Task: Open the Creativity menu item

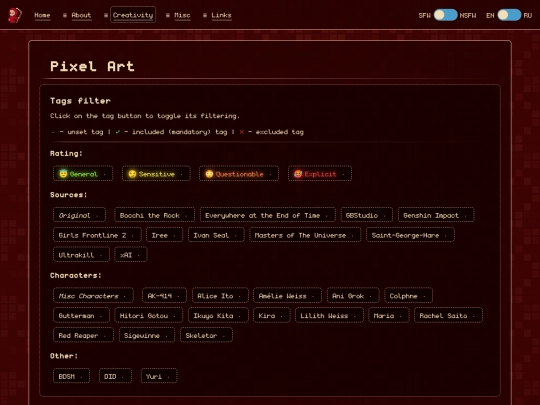Action: 133,15
